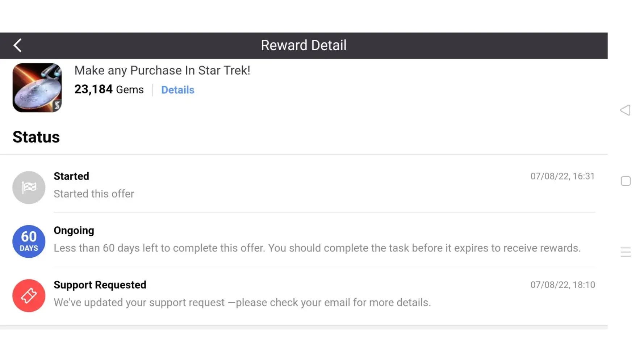Select the Support Requested status label
This screenshot has width=644, height=362.
click(100, 285)
